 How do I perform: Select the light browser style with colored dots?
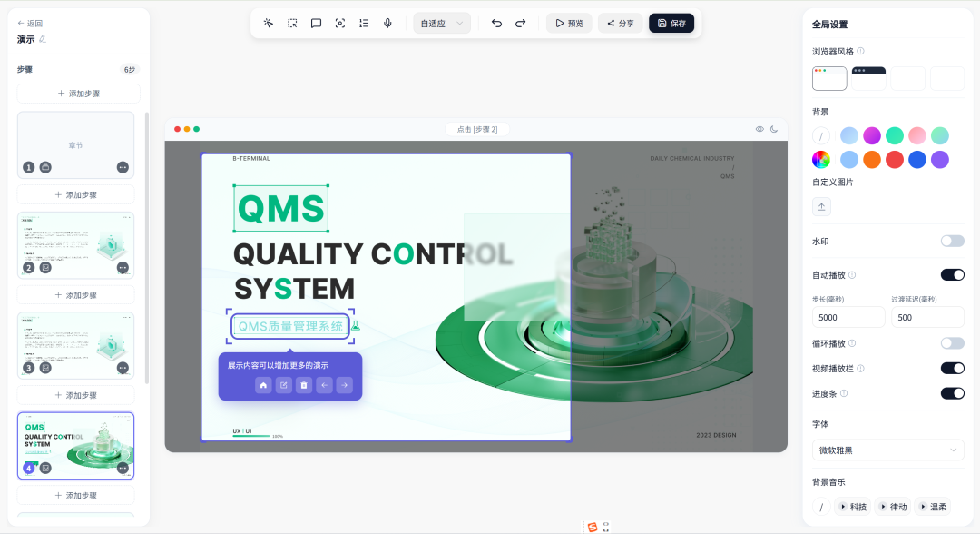coord(829,79)
